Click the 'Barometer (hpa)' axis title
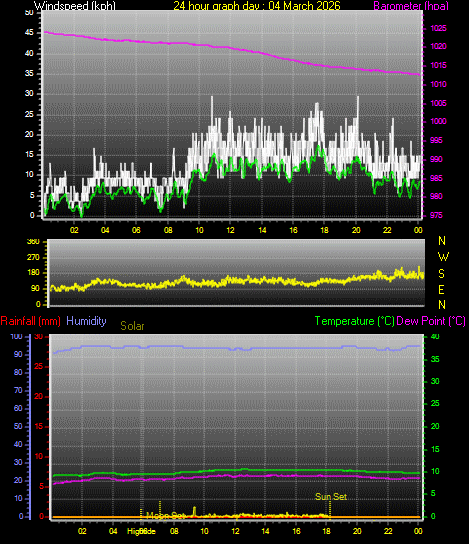The image size is (469, 544). coord(411,6)
